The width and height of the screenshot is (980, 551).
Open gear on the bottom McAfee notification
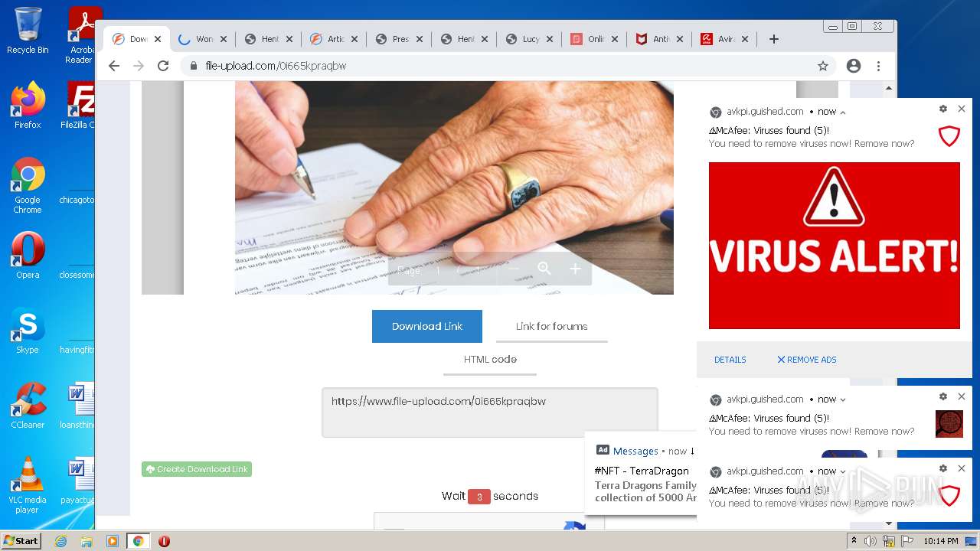click(x=943, y=468)
